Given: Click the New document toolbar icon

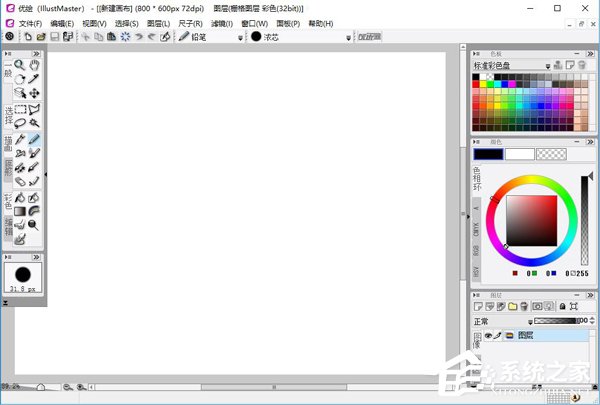Looking at the screenshot, I should [x=28, y=37].
